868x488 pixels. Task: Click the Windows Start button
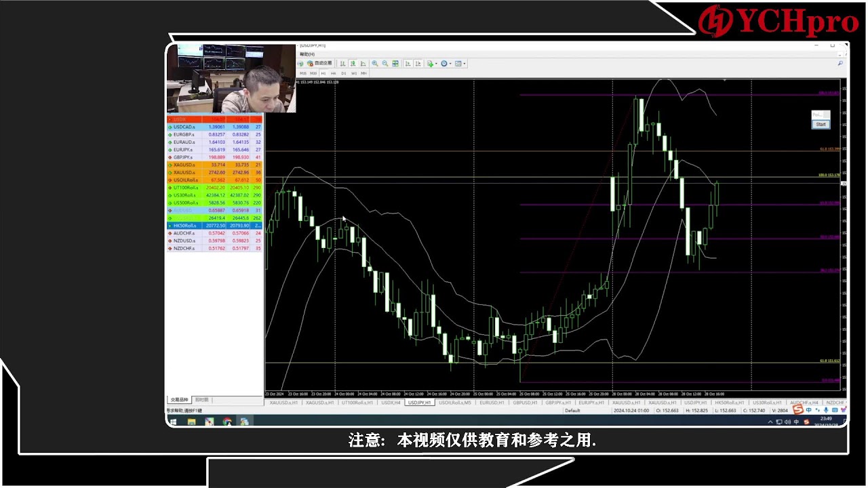[x=172, y=422]
